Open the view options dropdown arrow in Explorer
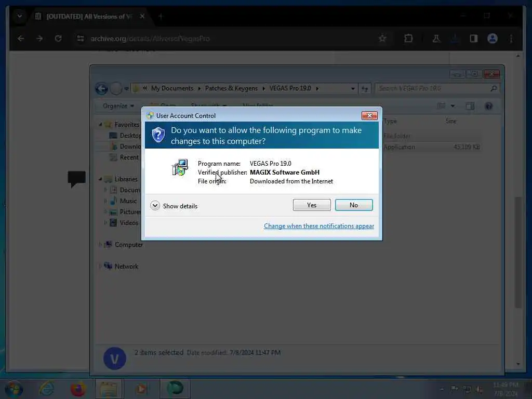 (x=453, y=106)
